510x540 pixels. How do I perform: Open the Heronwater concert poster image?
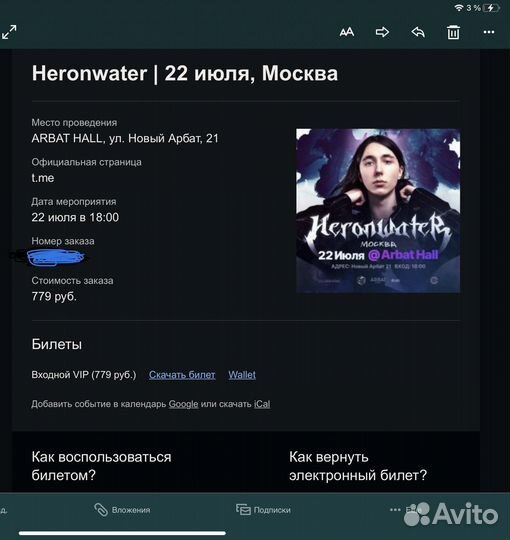point(378,211)
